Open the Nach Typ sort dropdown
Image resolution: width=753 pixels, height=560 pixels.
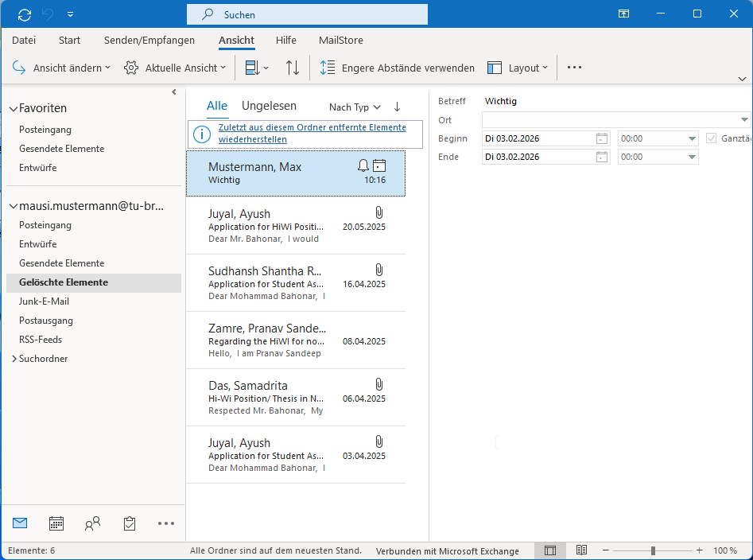tap(355, 107)
